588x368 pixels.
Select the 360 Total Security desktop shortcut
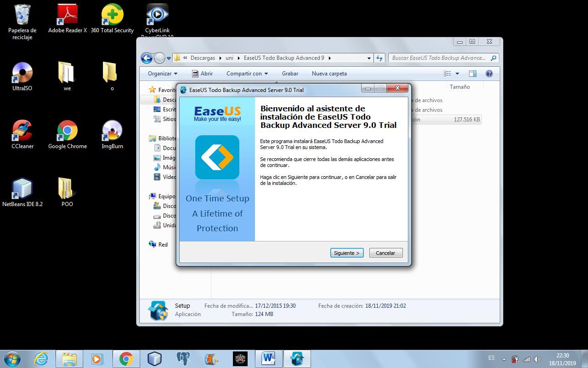[112, 19]
